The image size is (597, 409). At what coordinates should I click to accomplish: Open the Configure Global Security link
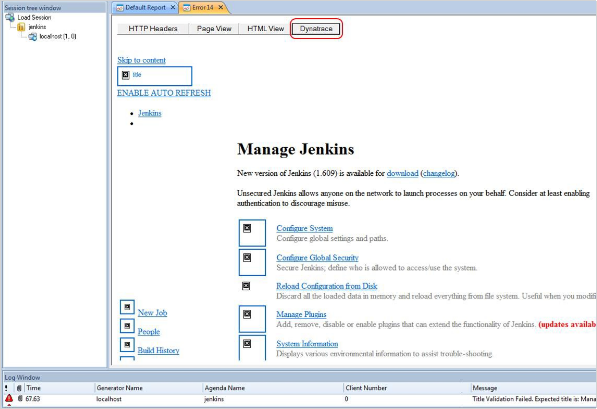click(317, 257)
